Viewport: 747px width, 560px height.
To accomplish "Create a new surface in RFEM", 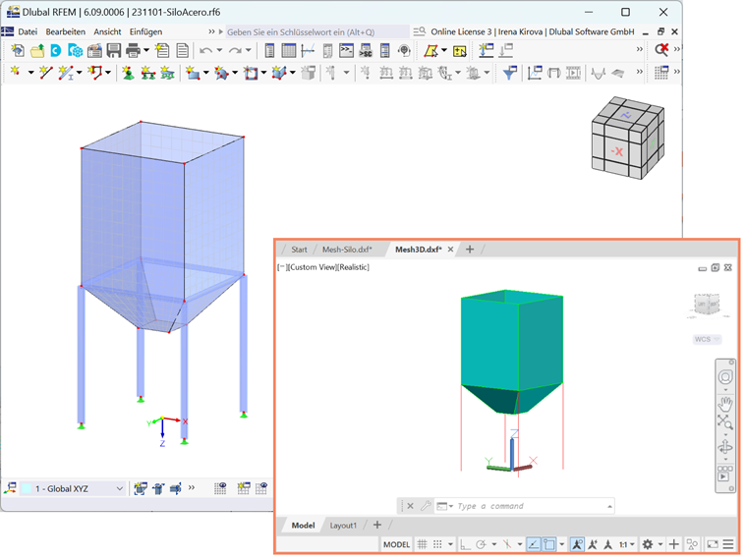I will 193,73.
